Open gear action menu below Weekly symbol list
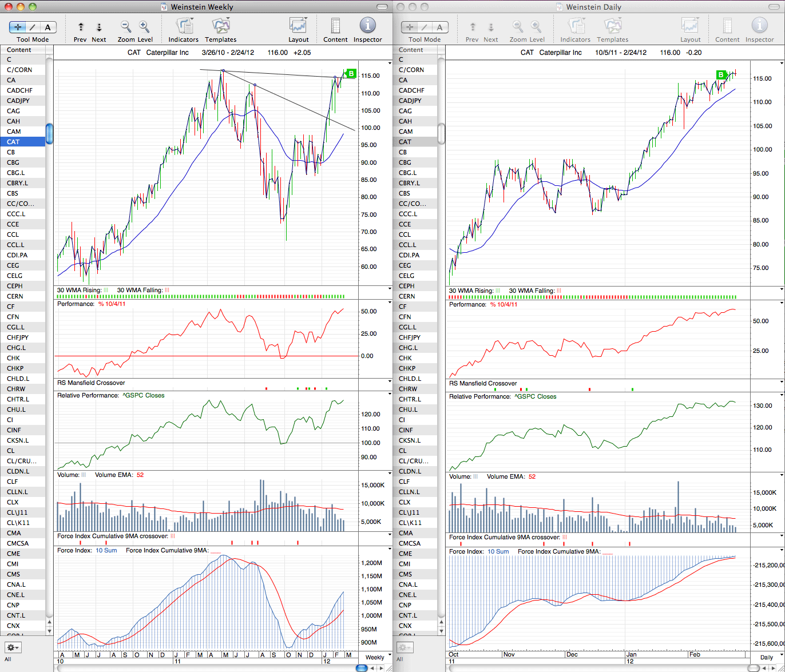The image size is (785, 672). coord(13,647)
